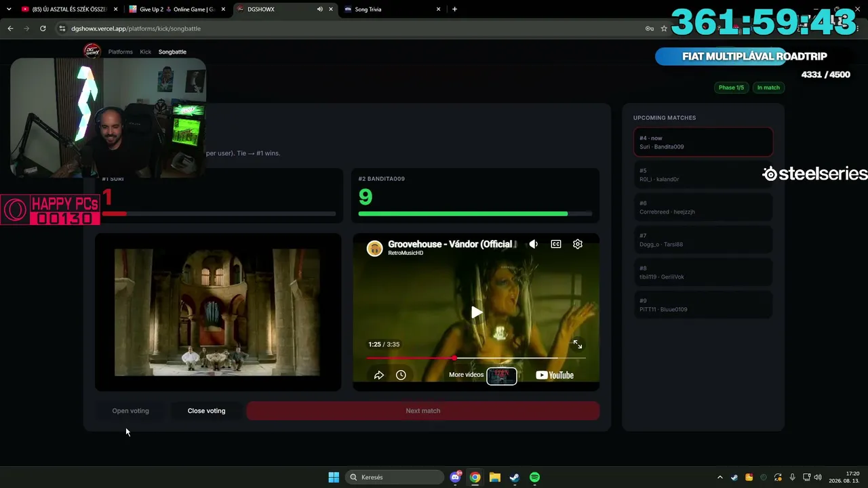Viewport: 868px width, 488px height.
Task: Open the RetroMusicHD channel avatar
Action: (x=375, y=248)
